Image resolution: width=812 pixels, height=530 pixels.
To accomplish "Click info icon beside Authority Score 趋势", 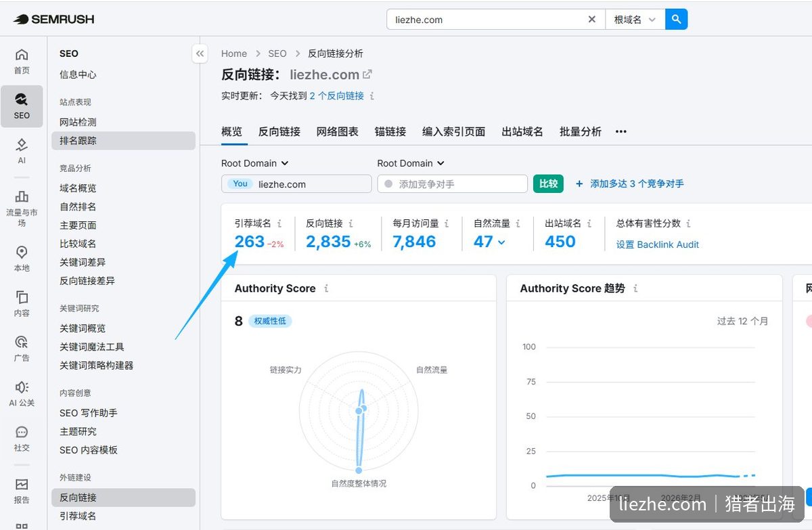I will point(635,288).
